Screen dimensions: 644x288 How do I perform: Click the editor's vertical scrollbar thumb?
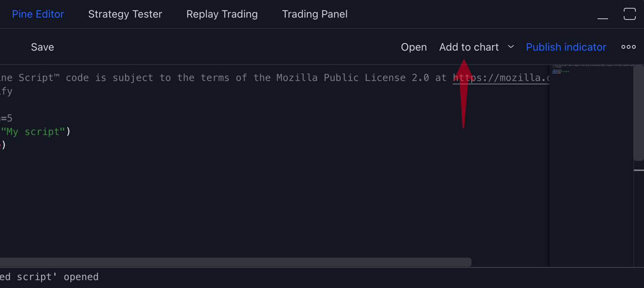point(638,113)
